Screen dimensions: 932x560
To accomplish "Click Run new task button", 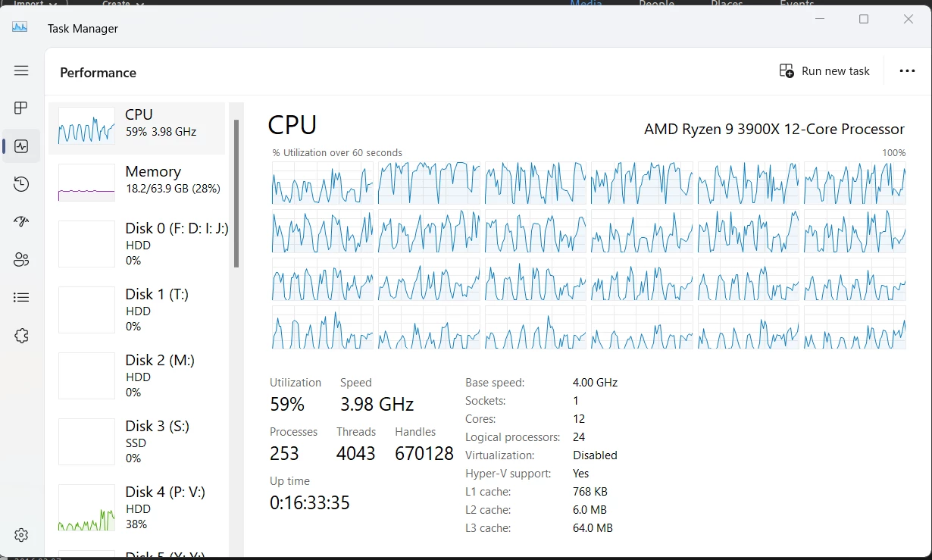I will (824, 70).
